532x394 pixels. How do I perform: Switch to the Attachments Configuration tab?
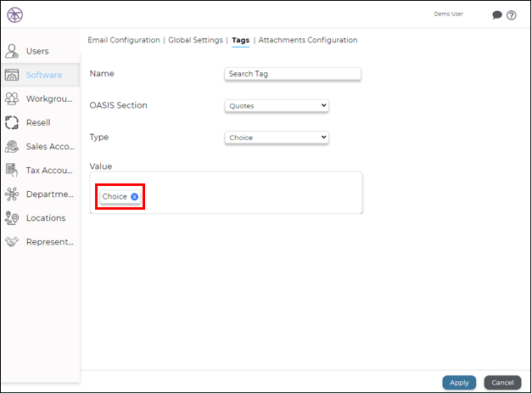(308, 40)
